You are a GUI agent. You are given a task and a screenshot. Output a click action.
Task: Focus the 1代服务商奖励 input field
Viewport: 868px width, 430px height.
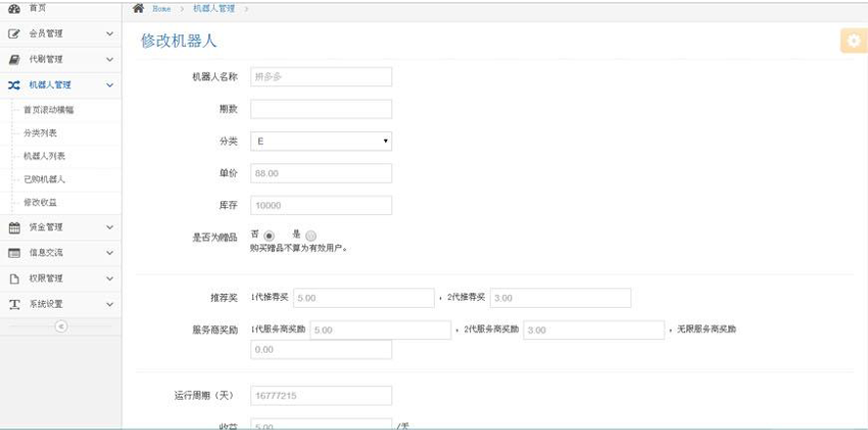pyautogui.click(x=380, y=330)
